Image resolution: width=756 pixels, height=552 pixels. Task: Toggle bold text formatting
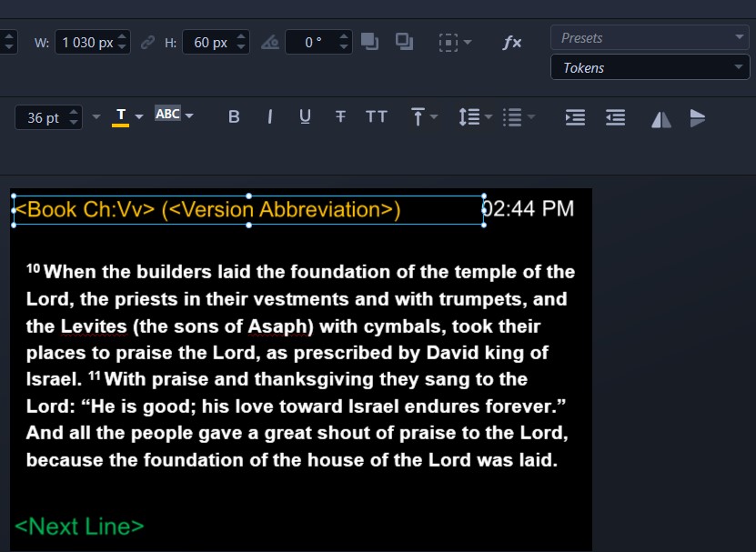tap(234, 116)
